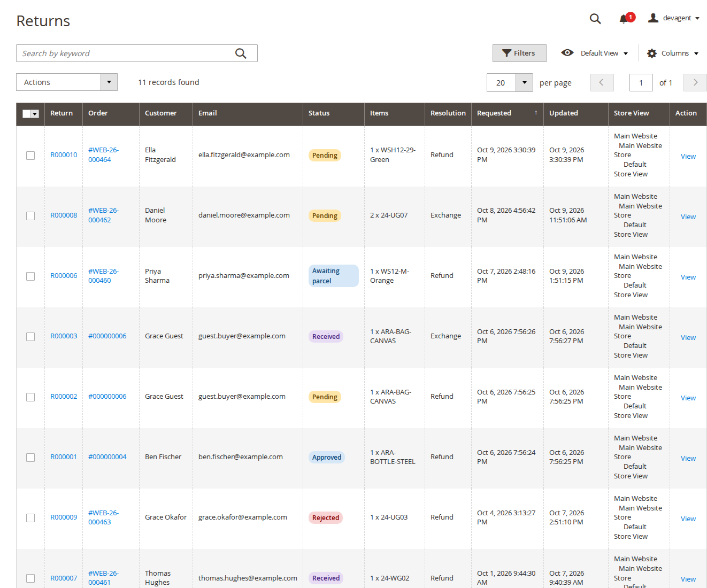Submit keyword search with magnifier icon
Image resolution: width=707 pixels, height=588 pixels.
click(241, 53)
